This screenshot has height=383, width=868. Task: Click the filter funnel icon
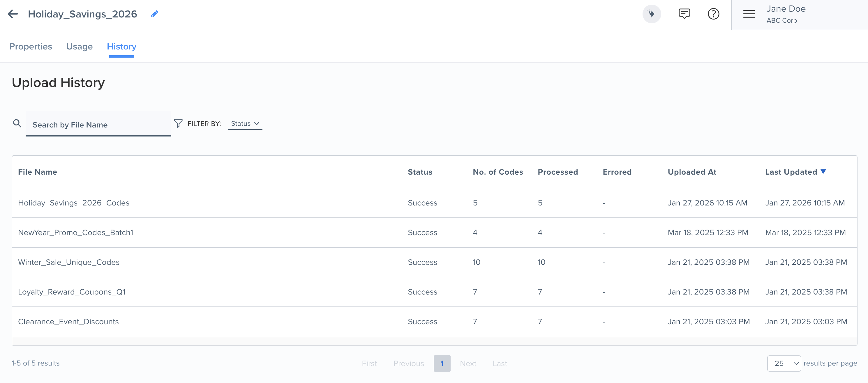click(x=178, y=123)
